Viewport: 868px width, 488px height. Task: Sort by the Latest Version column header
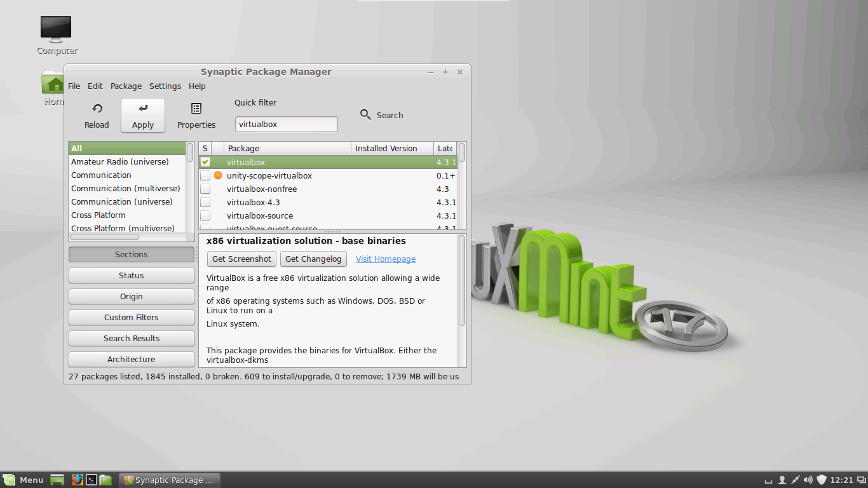tap(445, 148)
